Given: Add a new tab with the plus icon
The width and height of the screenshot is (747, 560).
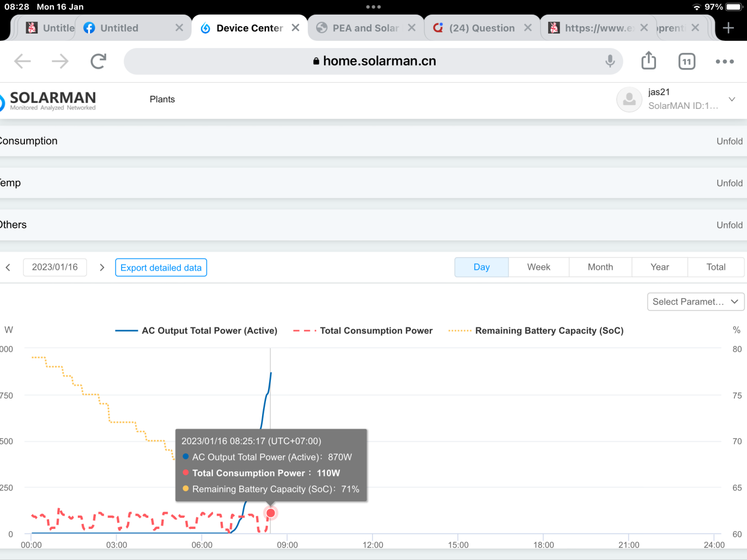Looking at the screenshot, I should (728, 28).
